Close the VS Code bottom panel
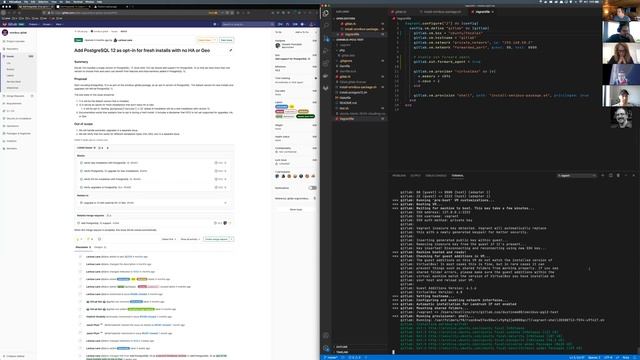The width and height of the screenshot is (640, 360). coord(633,176)
